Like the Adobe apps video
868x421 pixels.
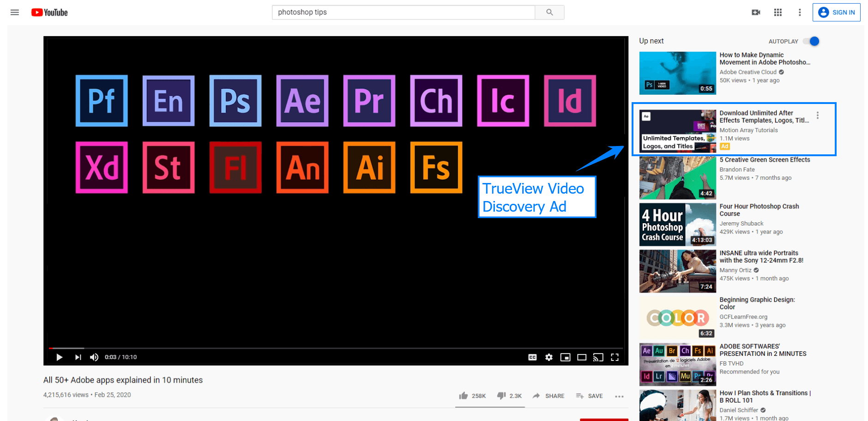click(463, 396)
